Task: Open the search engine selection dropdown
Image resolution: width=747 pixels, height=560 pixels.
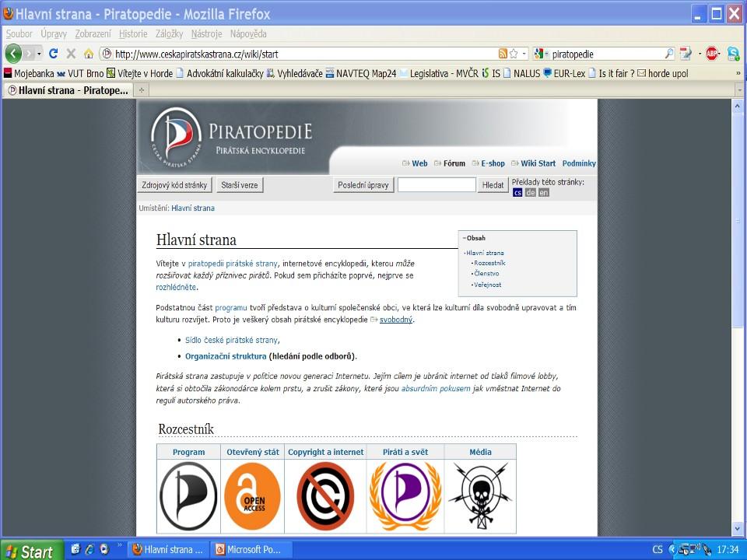Action: (542, 54)
